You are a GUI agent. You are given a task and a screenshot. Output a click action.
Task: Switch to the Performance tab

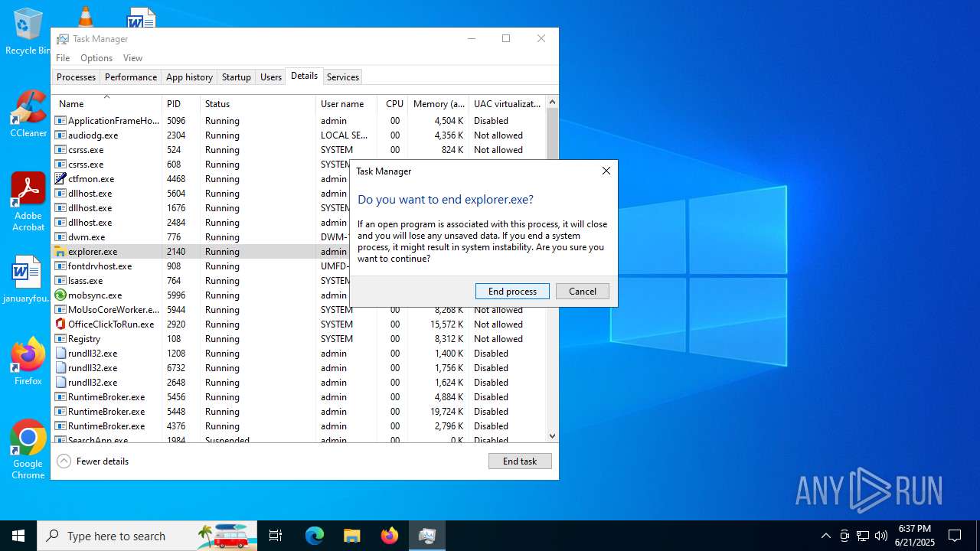(131, 77)
